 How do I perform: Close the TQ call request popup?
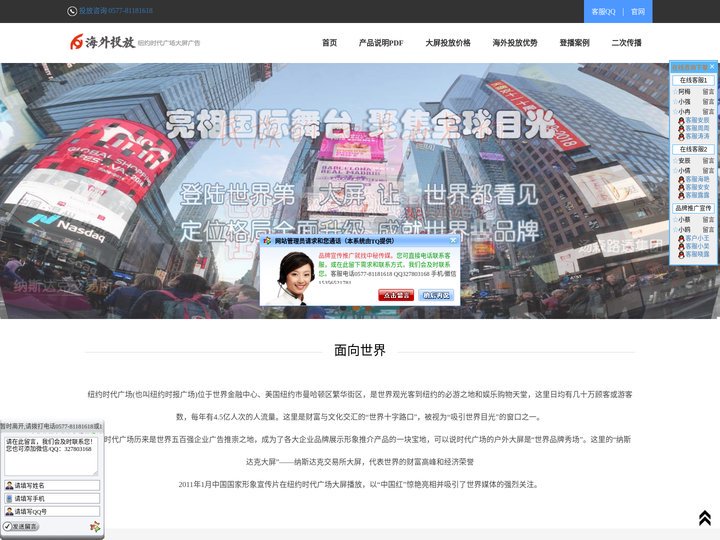453,240
